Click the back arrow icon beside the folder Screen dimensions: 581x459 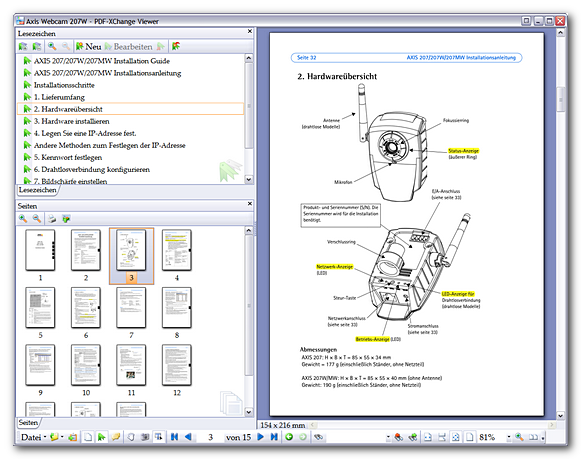coord(73,437)
